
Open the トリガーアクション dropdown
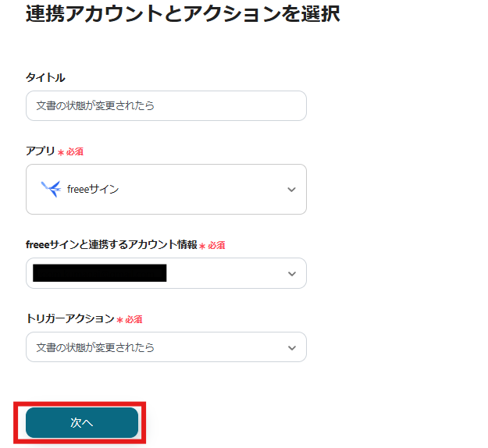click(166, 347)
